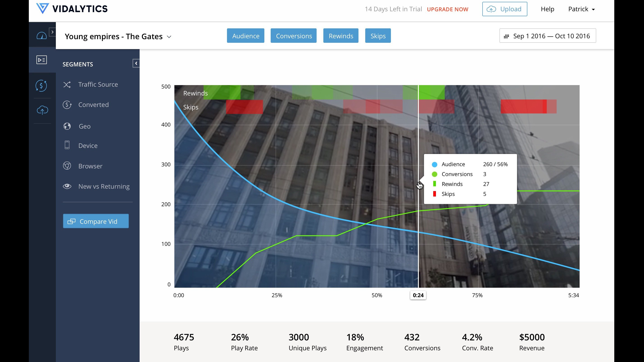Click the Compare Vid button

96,221
